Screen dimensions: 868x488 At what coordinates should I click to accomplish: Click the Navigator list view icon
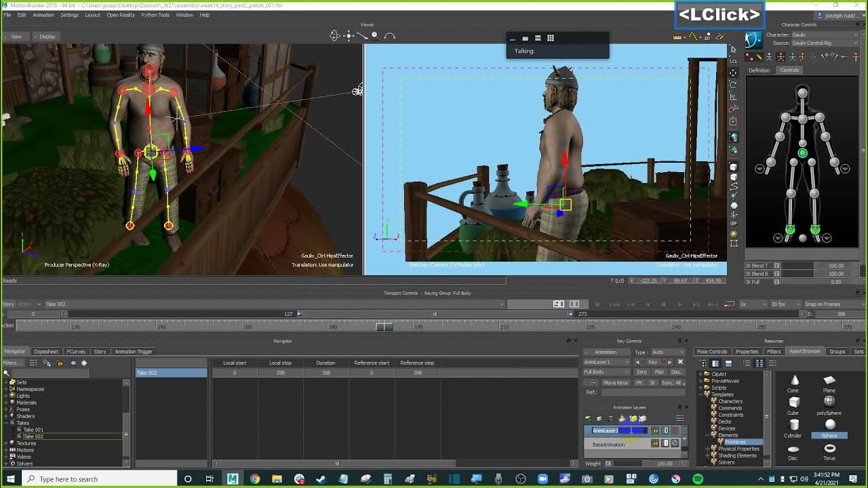tap(33, 363)
